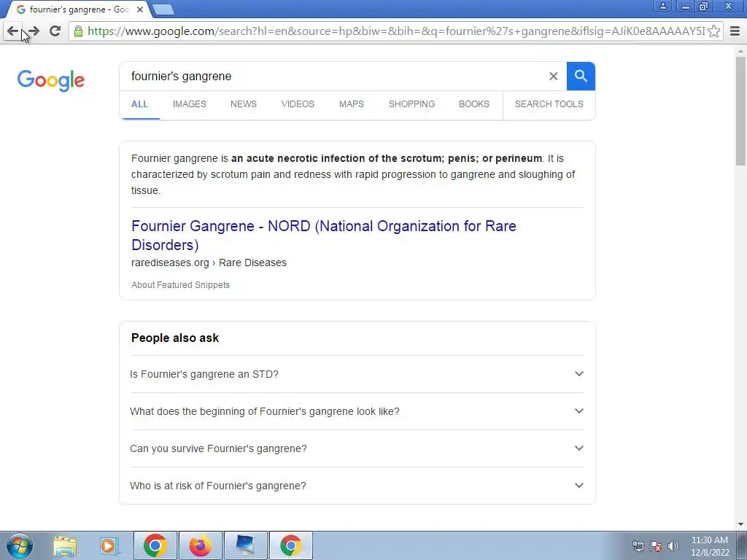Open the Fournier Gangrene - NORD result link
Screen dimensions: 747x560
[x=324, y=236]
